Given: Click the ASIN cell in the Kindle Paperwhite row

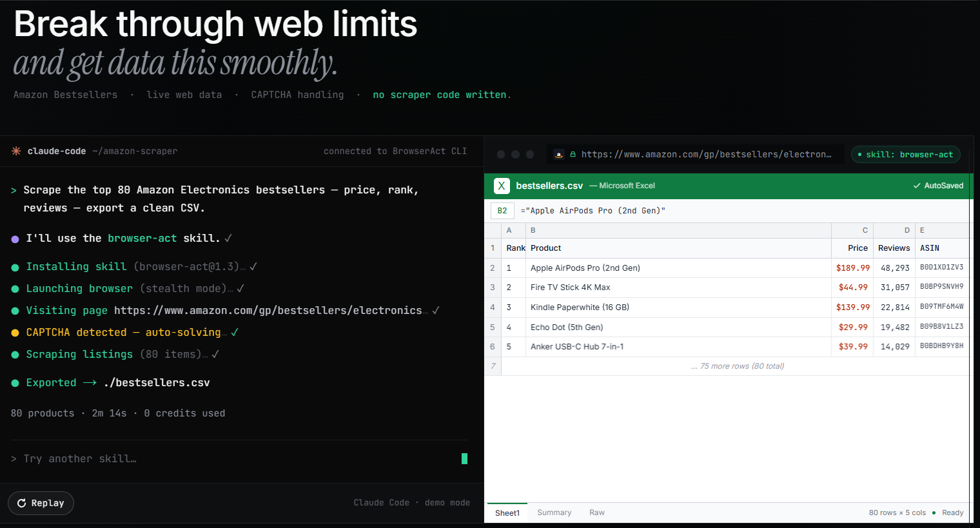Looking at the screenshot, I should [943, 308].
